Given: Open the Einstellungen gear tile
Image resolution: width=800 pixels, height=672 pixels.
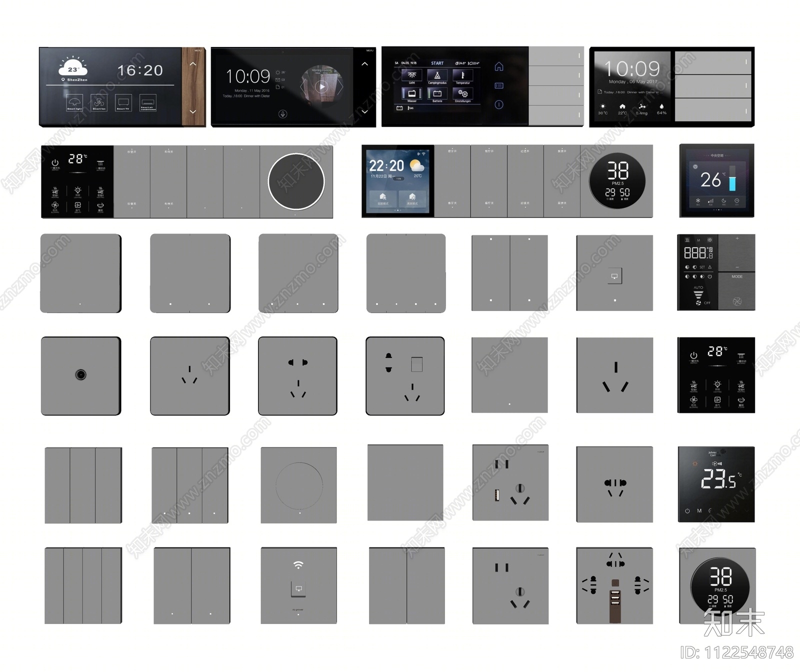Looking at the screenshot, I should click(x=463, y=94).
